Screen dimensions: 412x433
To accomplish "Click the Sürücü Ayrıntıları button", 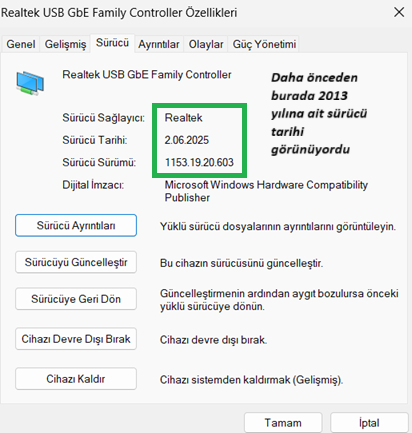I will 76,226.
